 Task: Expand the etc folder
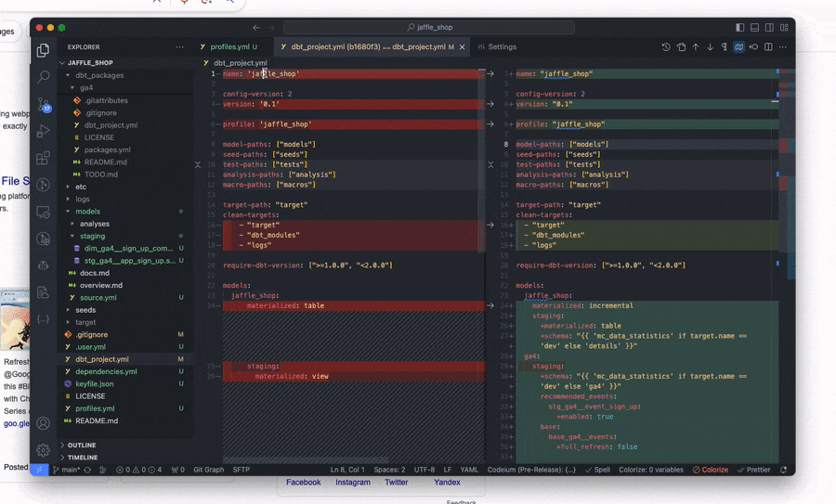[68, 187]
